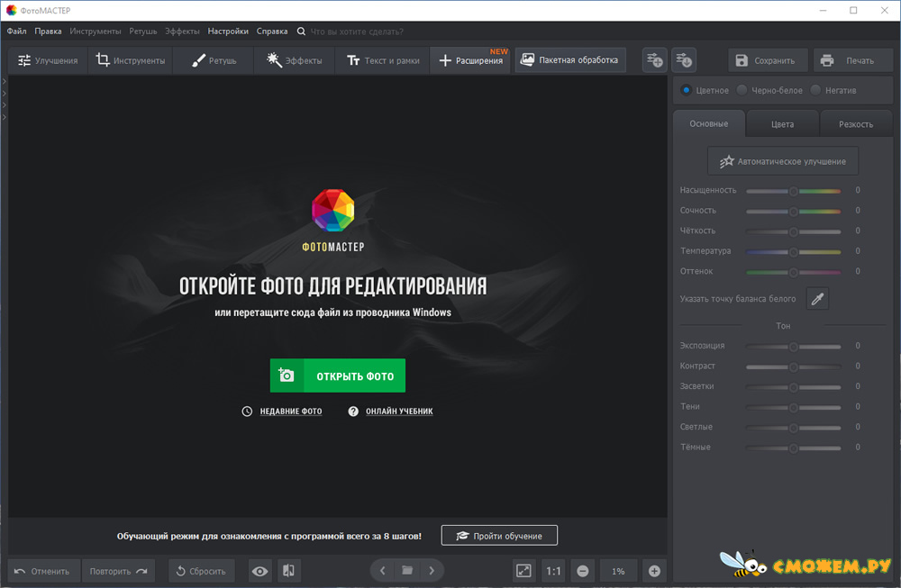Click the Сбросить reset button
The height and width of the screenshot is (588, 901).
pos(201,572)
